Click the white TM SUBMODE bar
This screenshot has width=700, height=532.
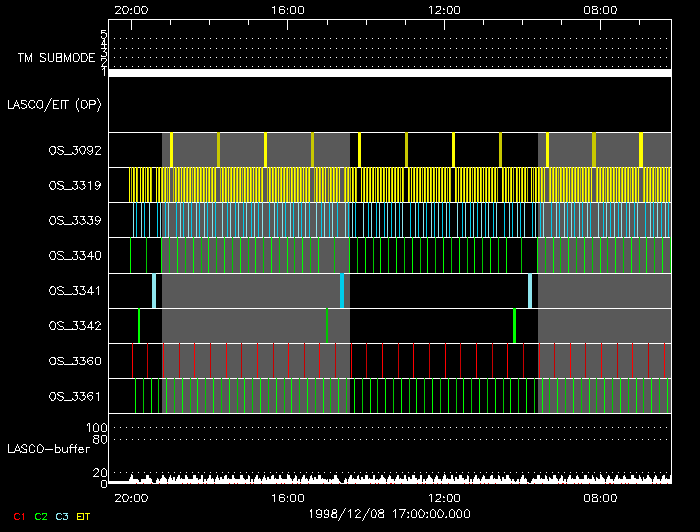pos(390,73)
